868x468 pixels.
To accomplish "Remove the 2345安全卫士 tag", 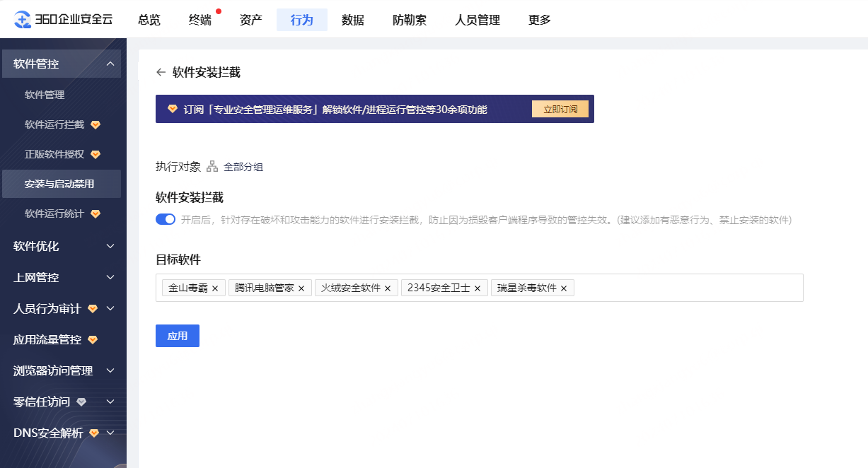I will (478, 288).
